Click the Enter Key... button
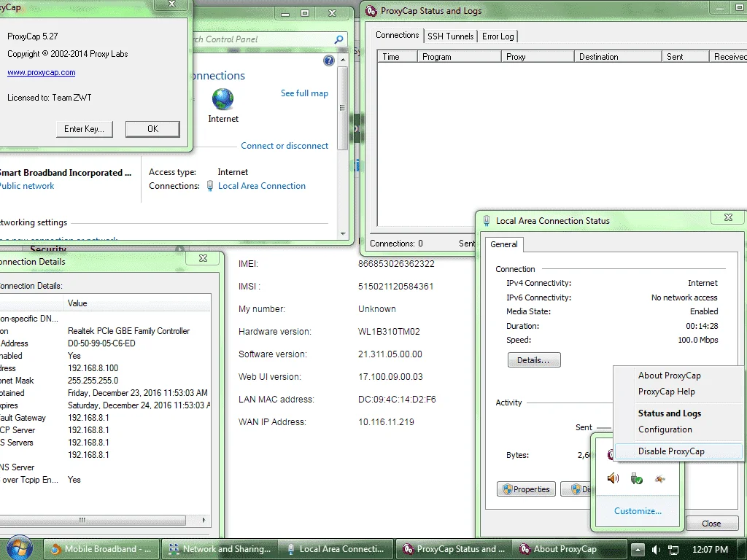 (x=85, y=129)
